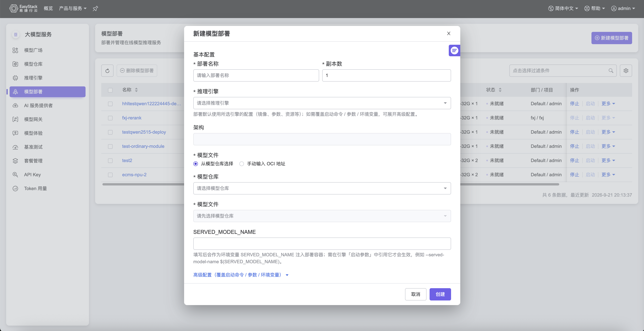The height and width of the screenshot is (331, 644).
Task: Click the 推理引擎 sidebar icon
Action: pos(15,78)
